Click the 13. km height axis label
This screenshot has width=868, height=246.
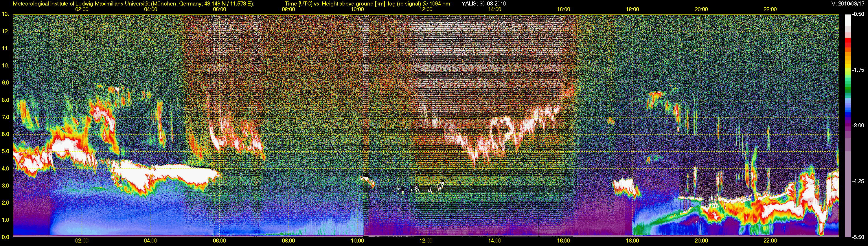[x=5, y=14]
